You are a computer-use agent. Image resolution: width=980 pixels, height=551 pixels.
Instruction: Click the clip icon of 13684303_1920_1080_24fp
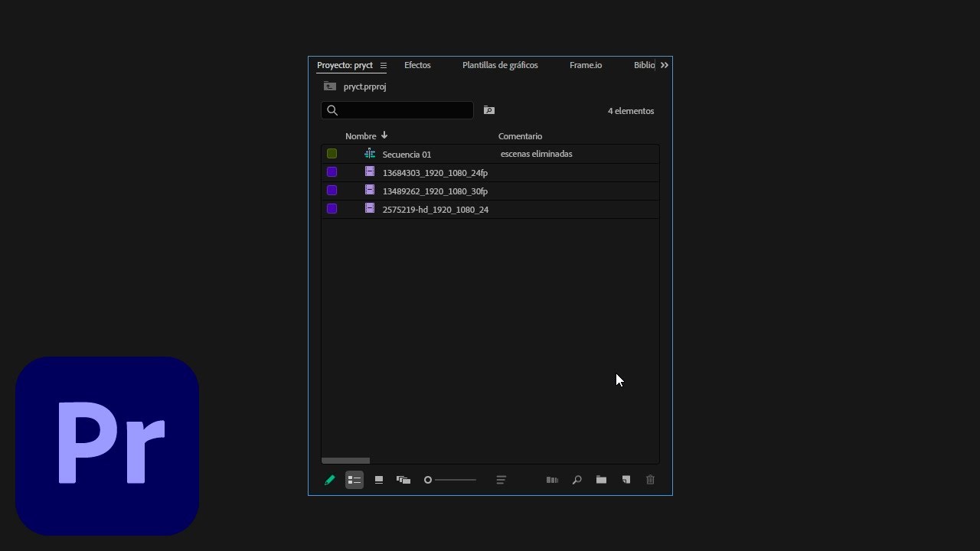[x=370, y=171]
